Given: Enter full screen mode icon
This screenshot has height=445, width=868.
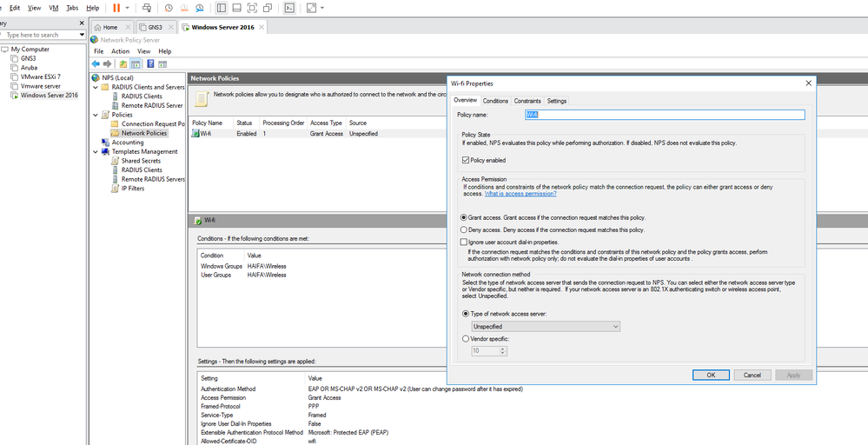Looking at the screenshot, I should tap(252, 8).
